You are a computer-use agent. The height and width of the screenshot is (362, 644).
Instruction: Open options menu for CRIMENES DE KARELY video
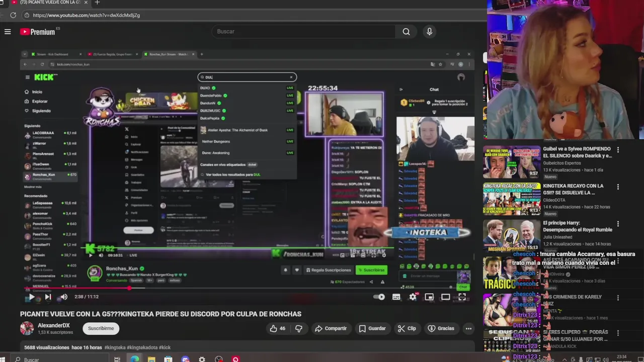[618, 298]
